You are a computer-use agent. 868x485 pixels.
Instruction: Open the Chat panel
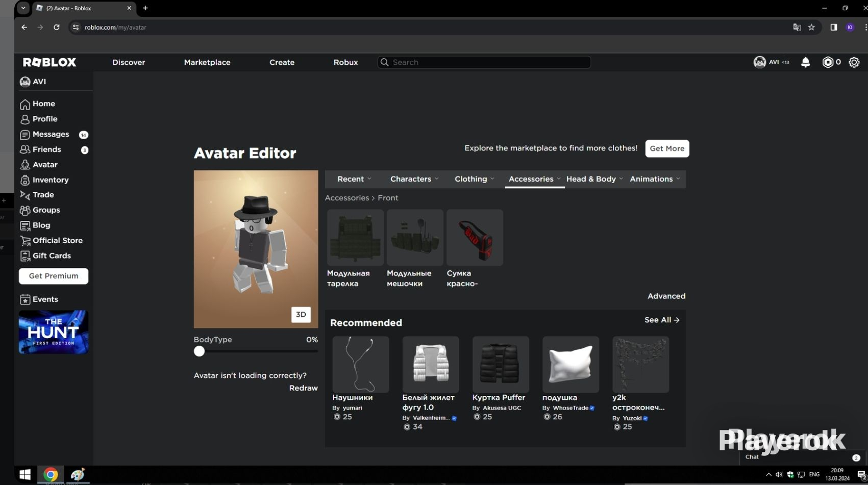(x=803, y=457)
